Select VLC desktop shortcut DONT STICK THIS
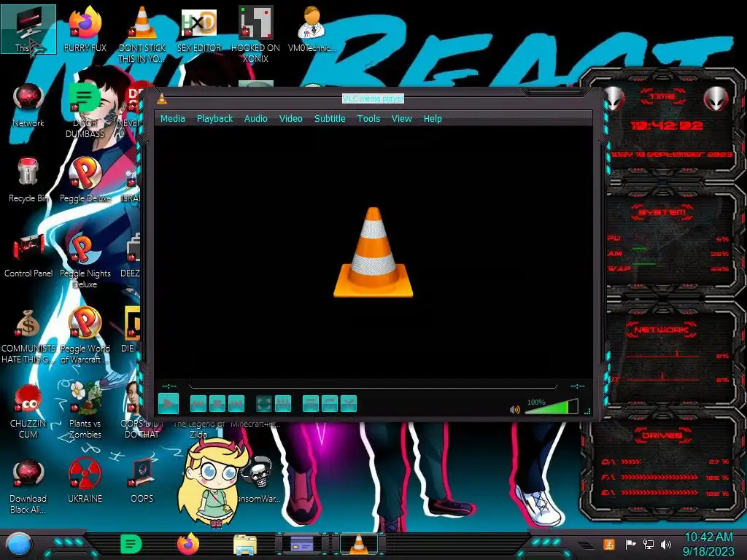 pyautogui.click(x=142, y=34)
